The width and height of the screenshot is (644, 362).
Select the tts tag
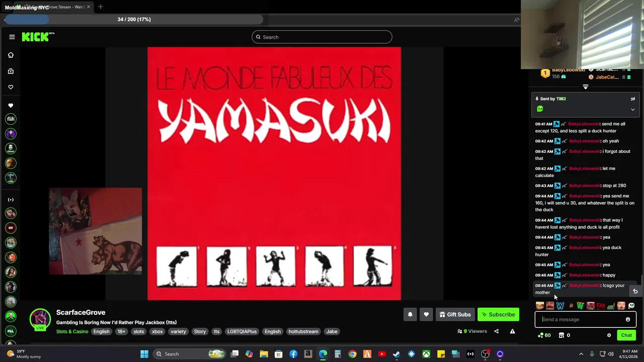pos(217,331)
